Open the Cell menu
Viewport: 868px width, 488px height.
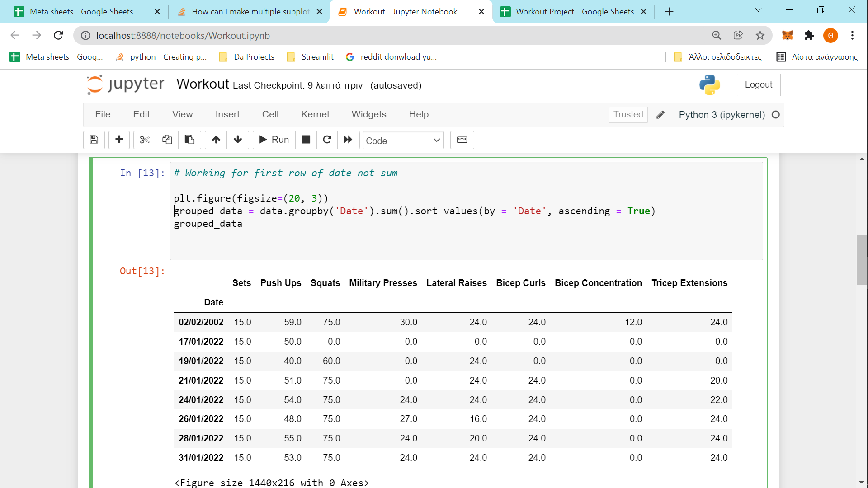coord(270,115)
